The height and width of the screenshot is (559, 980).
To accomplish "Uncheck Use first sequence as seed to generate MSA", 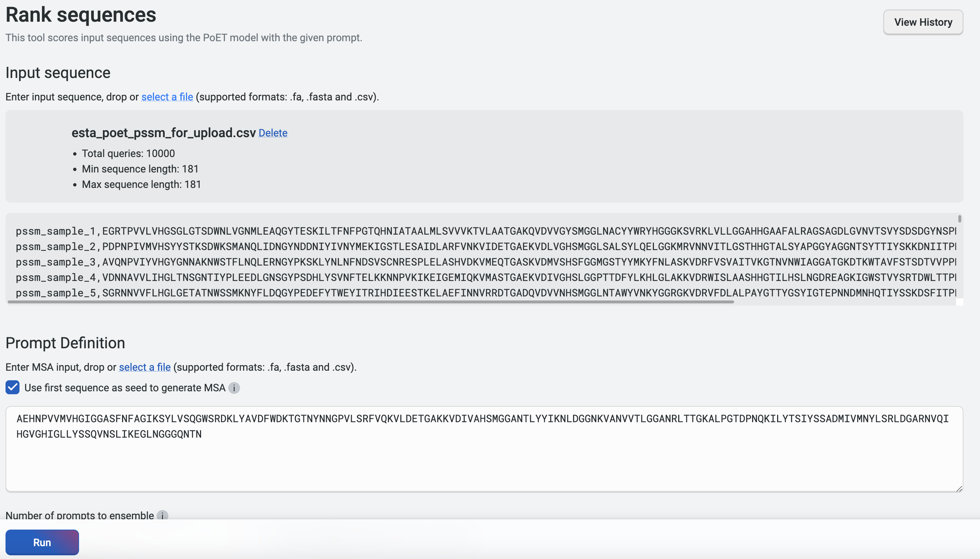I will 12,387.
